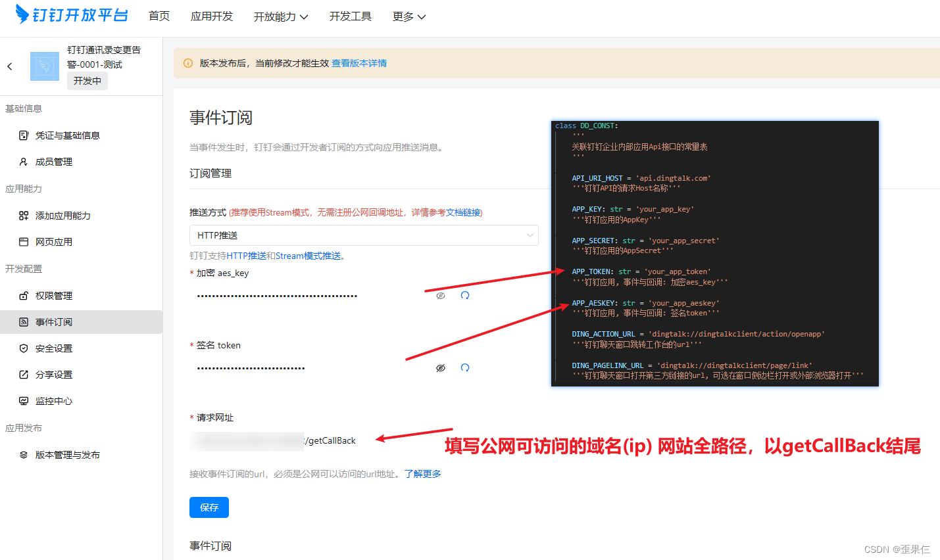940x560 pixels.
Task: Select 分享设置 in the sidebar
Action: (82, 375)
